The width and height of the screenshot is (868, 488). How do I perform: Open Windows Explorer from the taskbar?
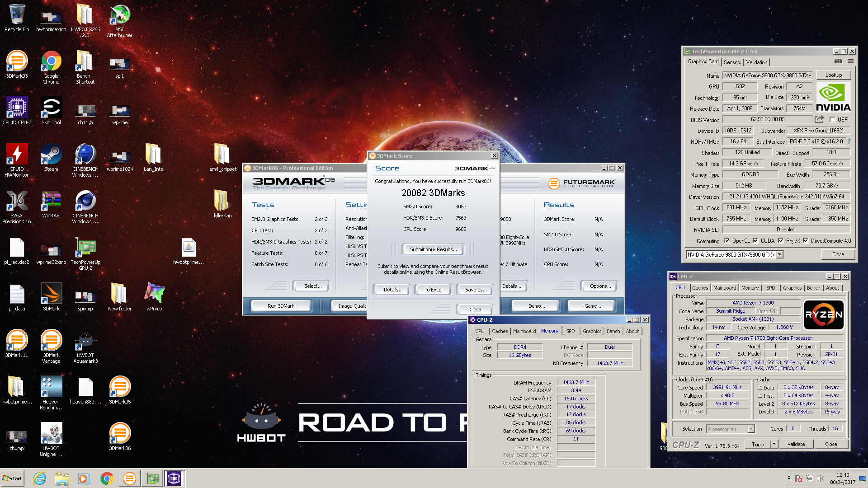click(x=62, y=479)
